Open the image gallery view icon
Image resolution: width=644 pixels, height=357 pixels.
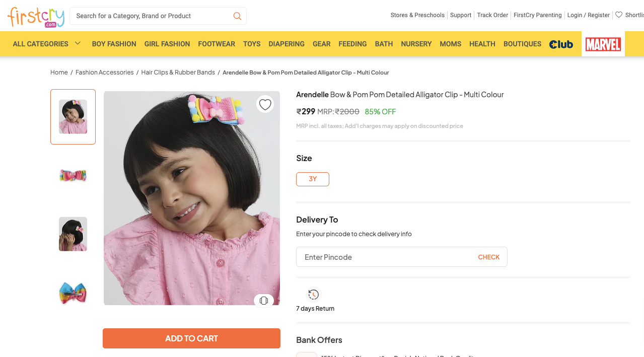point(264,301)
